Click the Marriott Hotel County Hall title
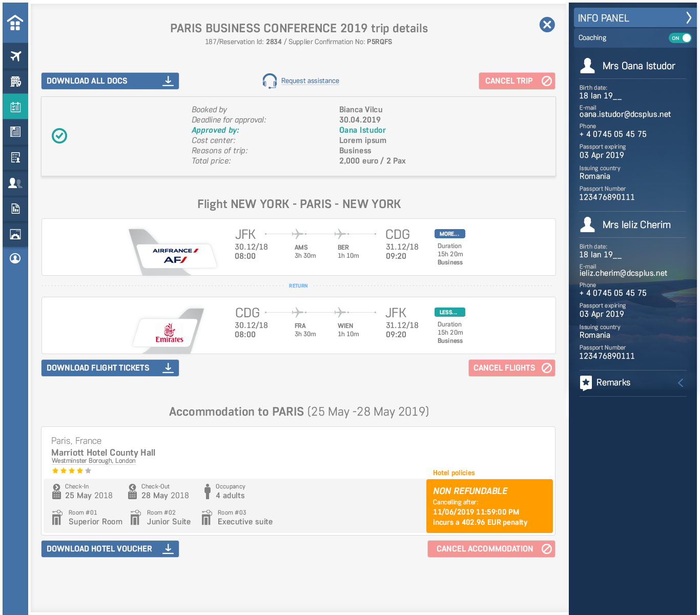Viewport: 700px width, 615px height. coord(104,453)
